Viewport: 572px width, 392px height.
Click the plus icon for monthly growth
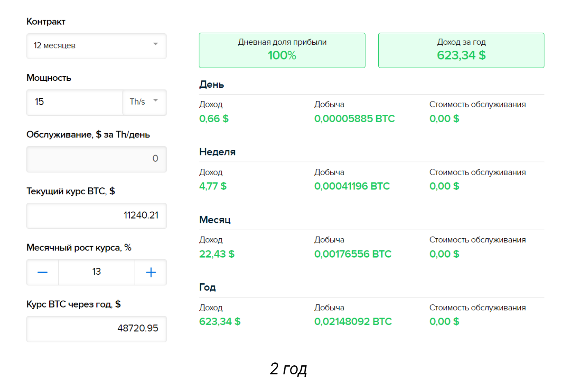click(151, 272)
